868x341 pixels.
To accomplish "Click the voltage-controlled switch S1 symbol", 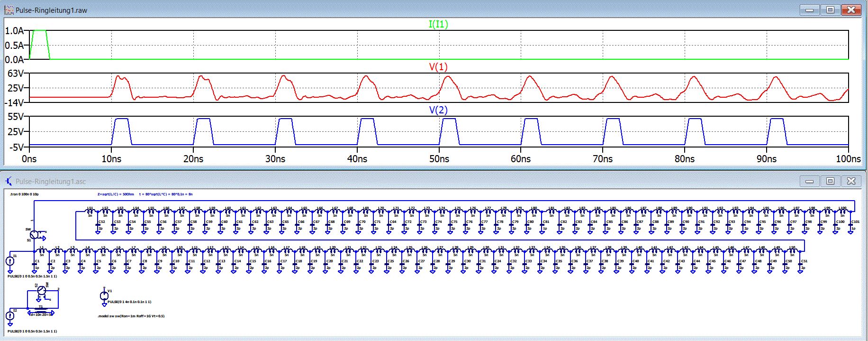I will click(x=34, y=234).
